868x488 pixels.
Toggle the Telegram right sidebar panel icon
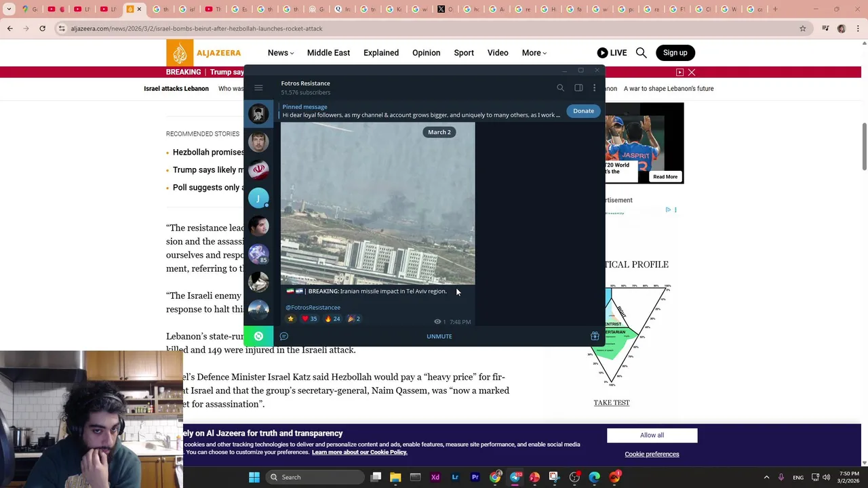[578, 87]
